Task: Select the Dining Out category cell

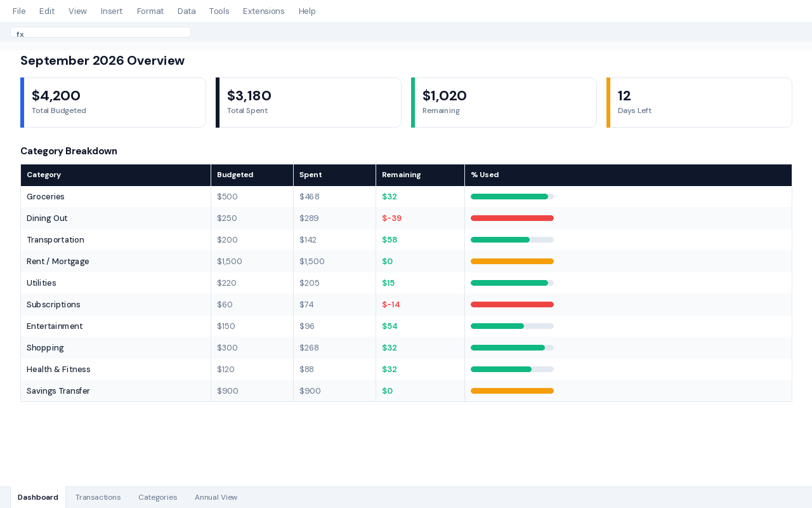Action: (x=115, y=218)
